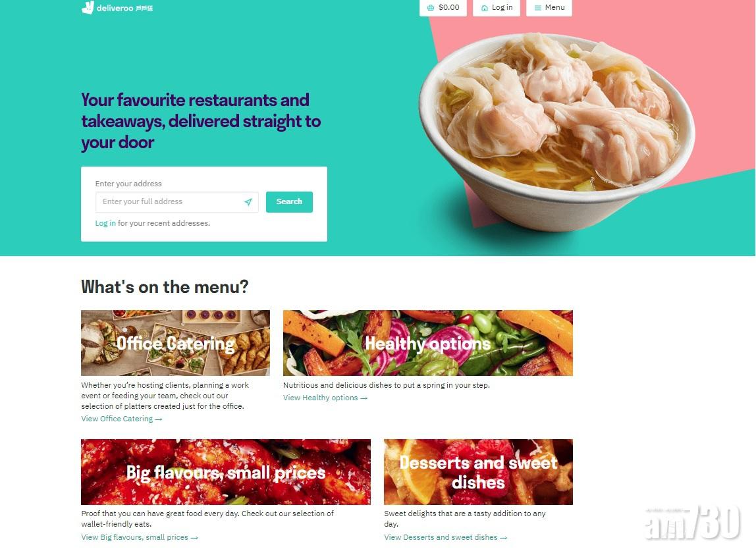Click the arrow after View Healthy options

click(364, 398)
